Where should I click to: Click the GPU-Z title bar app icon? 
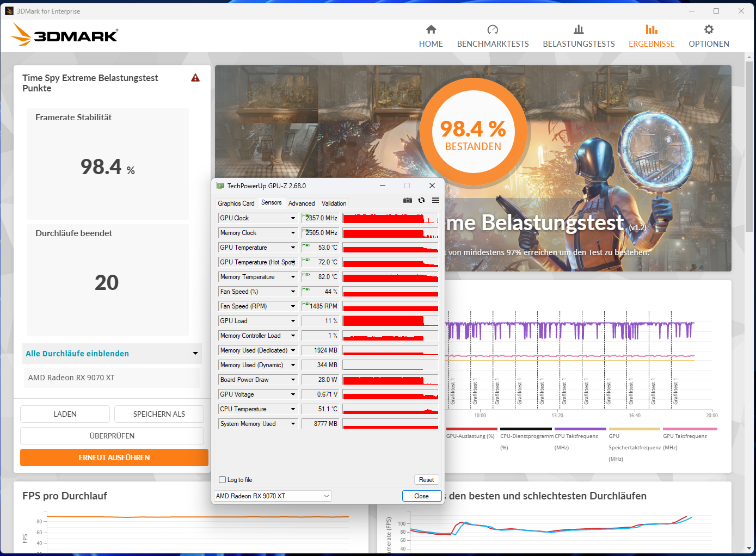pyautogui.click(x=220, y=186)
